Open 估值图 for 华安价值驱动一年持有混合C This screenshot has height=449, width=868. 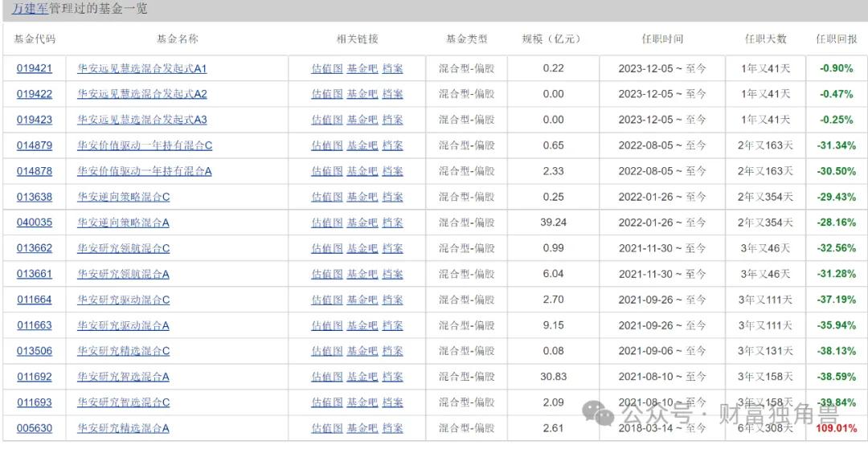pyautogui.click(x=327, y=145)
